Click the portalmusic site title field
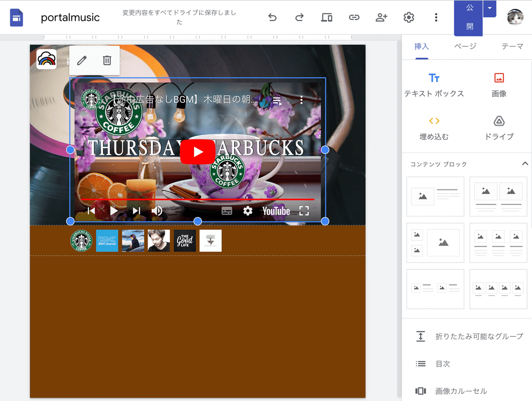The image size is (532, 401). click(x=70, y=18)
